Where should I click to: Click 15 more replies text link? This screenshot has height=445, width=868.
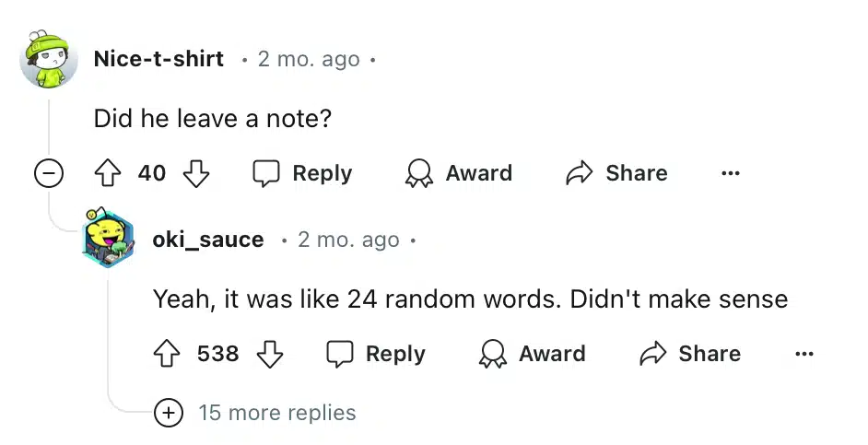(x=277, y=413)
